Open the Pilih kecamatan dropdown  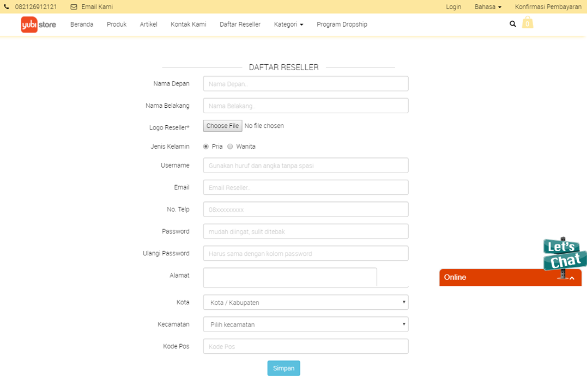(x=305, y=324)
